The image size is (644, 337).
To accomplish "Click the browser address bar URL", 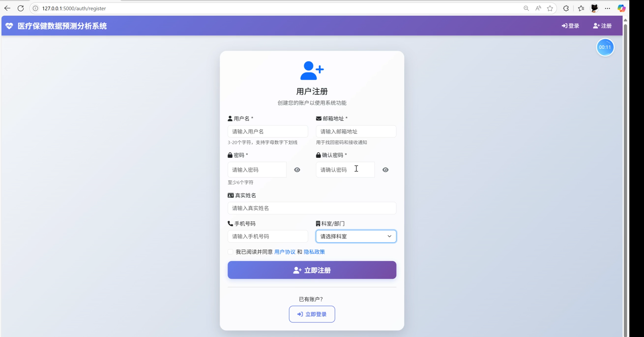I will click(x=74, y=8).
